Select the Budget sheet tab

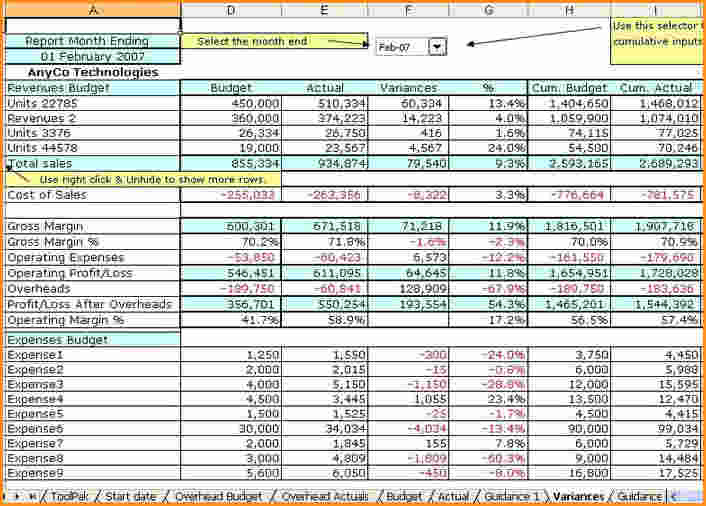tap(404, 497)
